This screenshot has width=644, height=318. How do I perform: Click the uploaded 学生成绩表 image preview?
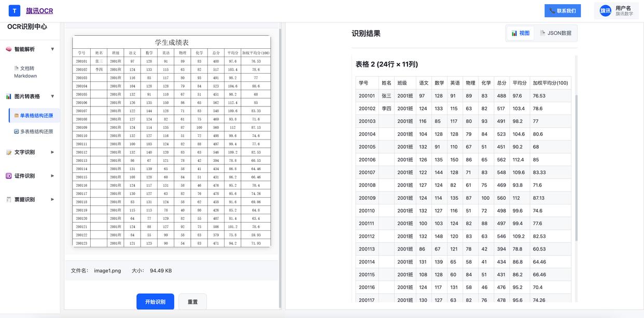point(172,141)
